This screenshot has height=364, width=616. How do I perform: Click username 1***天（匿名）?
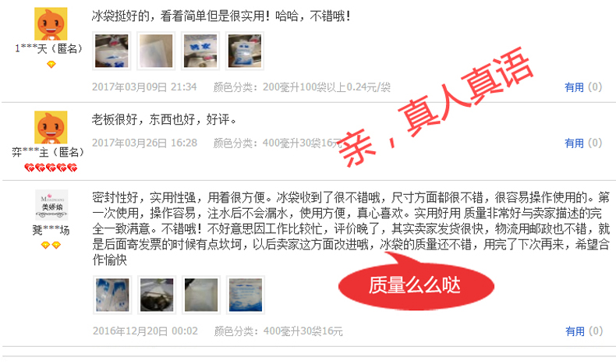pyautogui.click(x=49, y=48)
